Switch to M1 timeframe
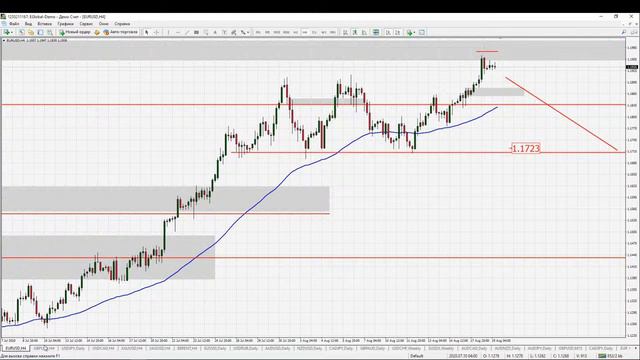The height and width of the screenshot is (360, 640). tap(258, 32)
